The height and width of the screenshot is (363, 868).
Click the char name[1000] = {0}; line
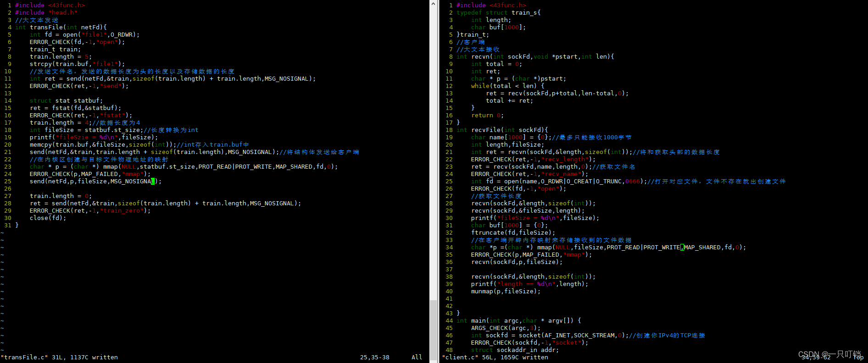click(551, 137)
